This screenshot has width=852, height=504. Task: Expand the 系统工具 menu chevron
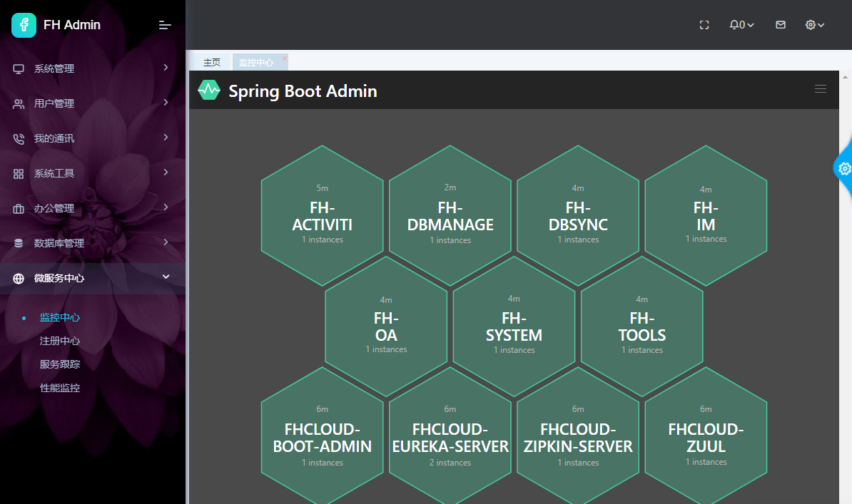point(166,173)
